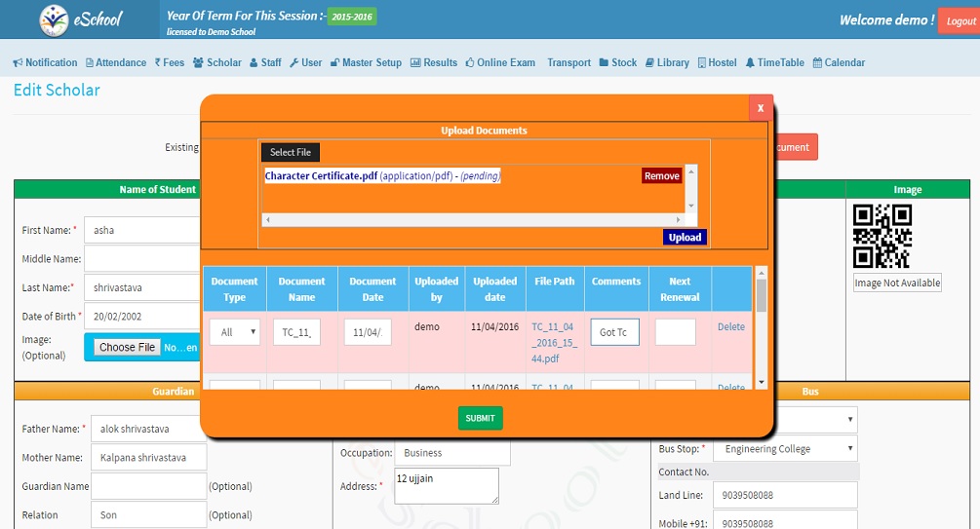Click the green SUBMIT button
Viewport: 980px width, 529px height.
(480, 418)
